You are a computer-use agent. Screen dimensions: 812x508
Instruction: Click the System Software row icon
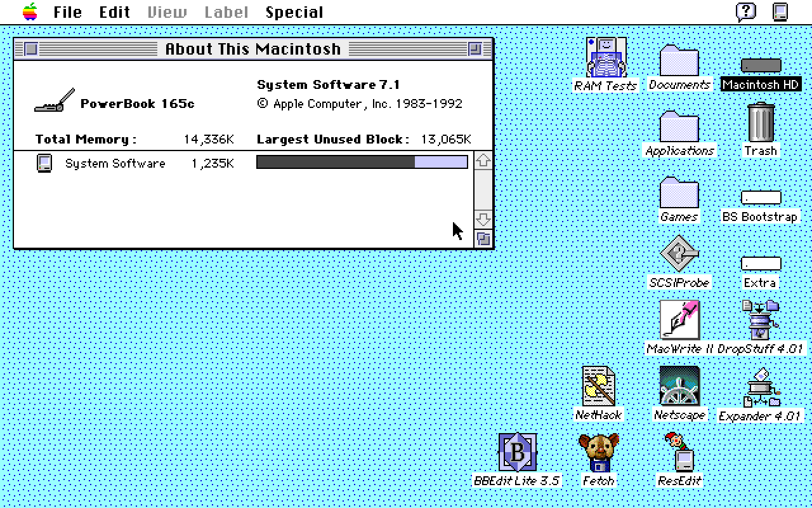tap(44, 163)
